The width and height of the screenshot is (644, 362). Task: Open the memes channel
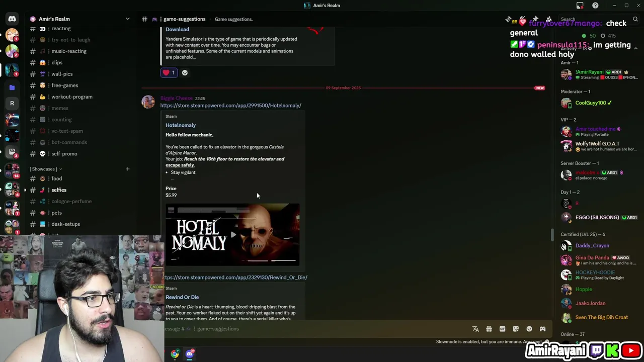[x=60, y=108]
